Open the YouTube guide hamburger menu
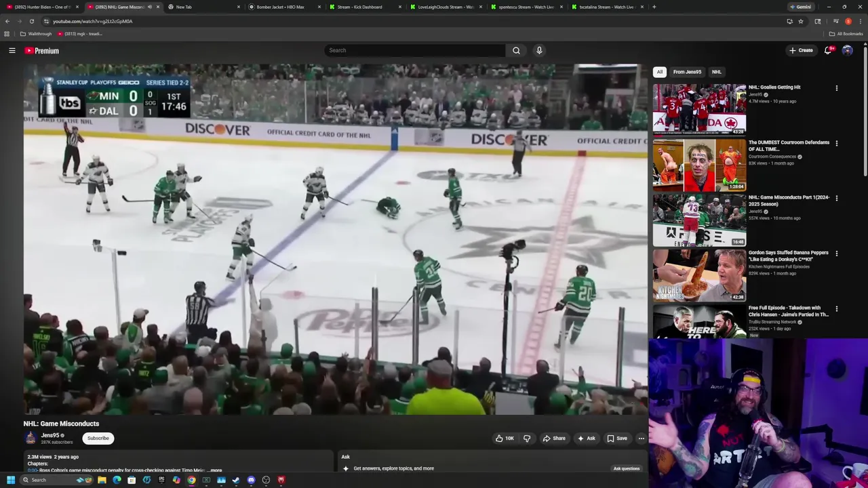 12,51
